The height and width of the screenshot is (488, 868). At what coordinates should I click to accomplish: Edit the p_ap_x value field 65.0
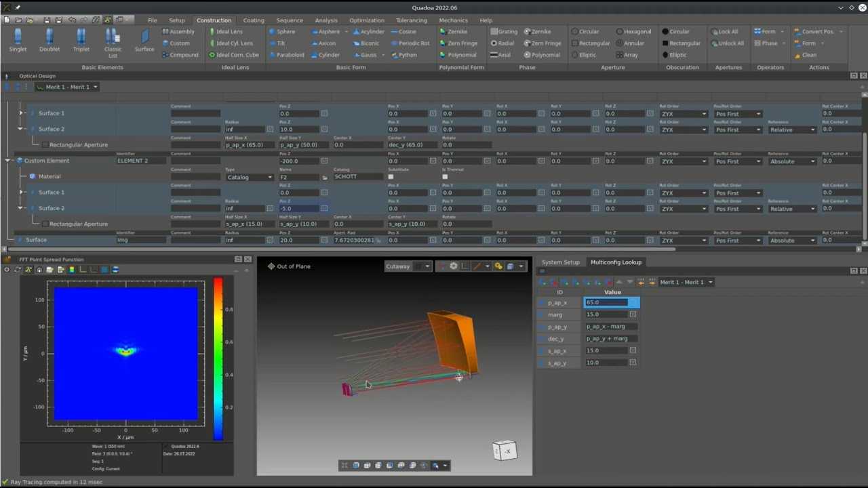click(x=606, y=302)
